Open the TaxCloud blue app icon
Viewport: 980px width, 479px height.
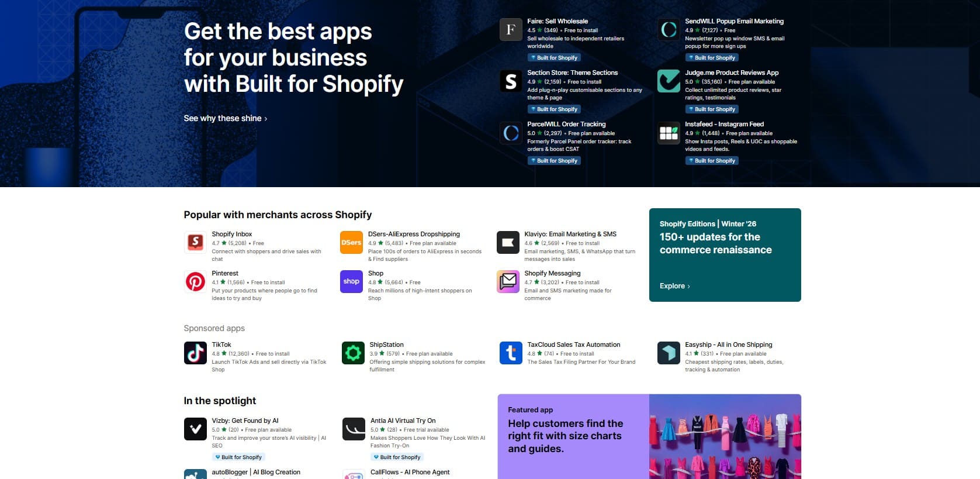point(511,353)
